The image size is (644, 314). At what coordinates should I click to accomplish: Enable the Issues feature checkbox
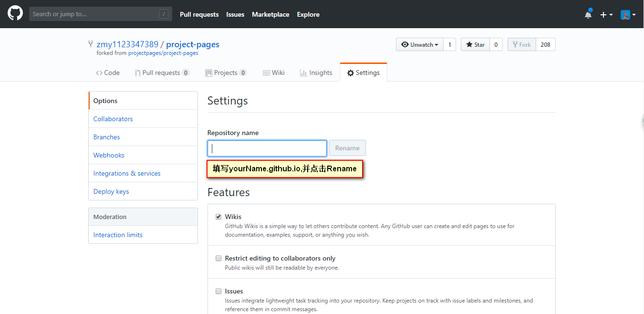218,291
